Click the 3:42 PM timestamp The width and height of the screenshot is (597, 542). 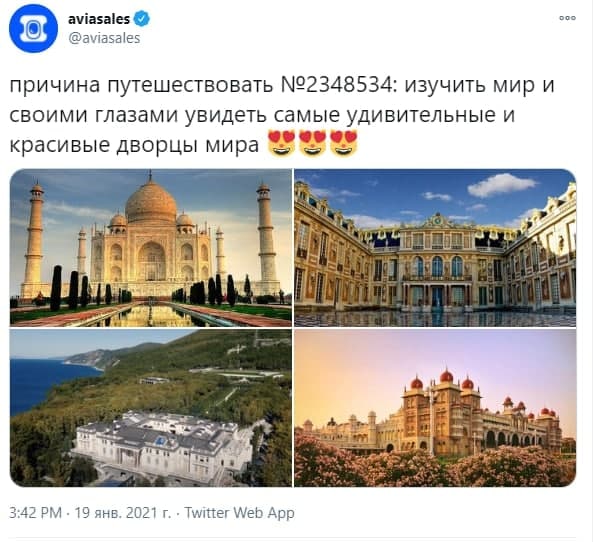[35, 513]
